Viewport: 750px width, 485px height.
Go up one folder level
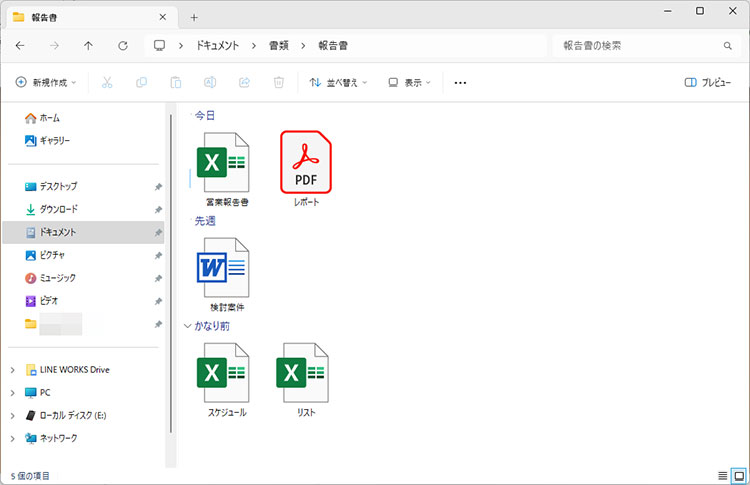point(89,46)
